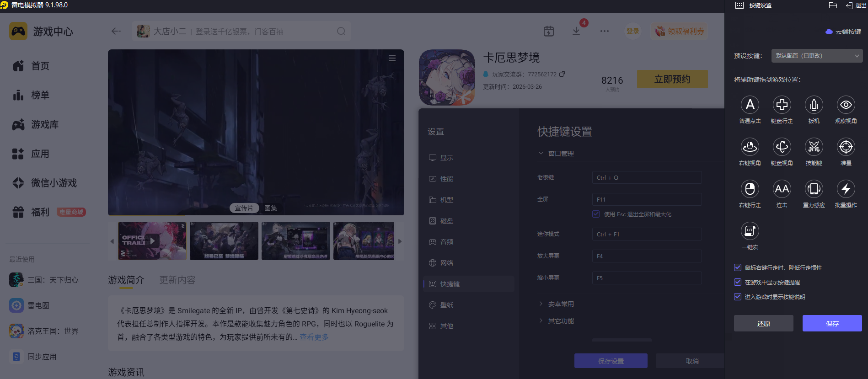This screenshot has width=868, height=379.
Task: Select the 准星 crosshair icon
Action: [x=846, y=147]
